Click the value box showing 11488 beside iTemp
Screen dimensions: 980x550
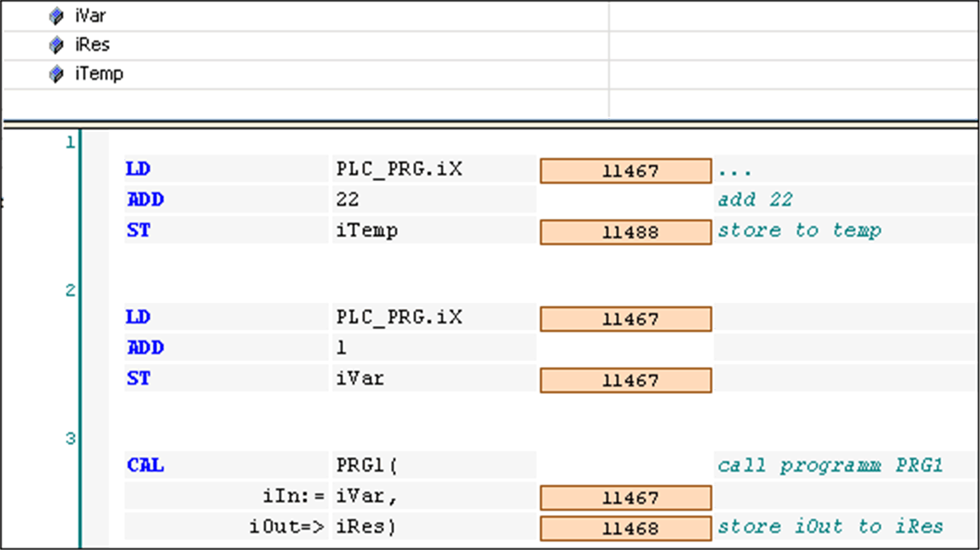click(625, 231)
